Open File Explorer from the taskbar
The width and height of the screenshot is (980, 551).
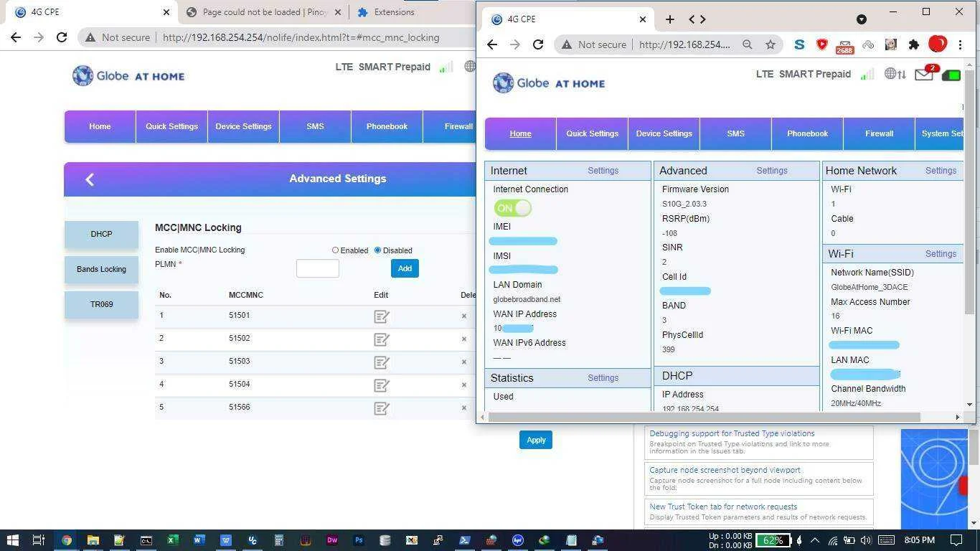pos(93,540)
